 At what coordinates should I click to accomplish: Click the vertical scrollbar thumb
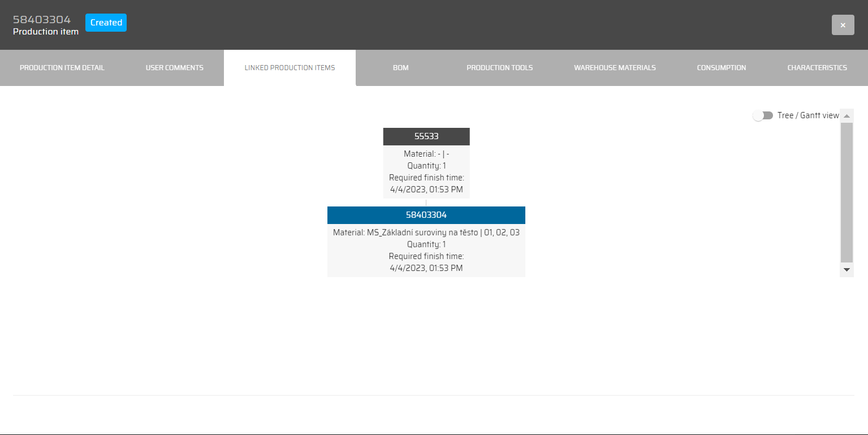pos(847,192)
